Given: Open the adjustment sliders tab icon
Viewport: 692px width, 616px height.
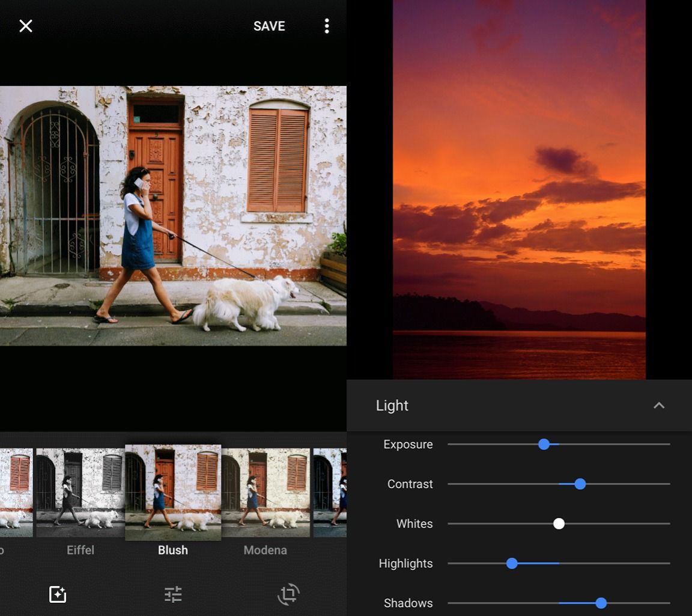Looking at the screenshot, I should [173, 594].
